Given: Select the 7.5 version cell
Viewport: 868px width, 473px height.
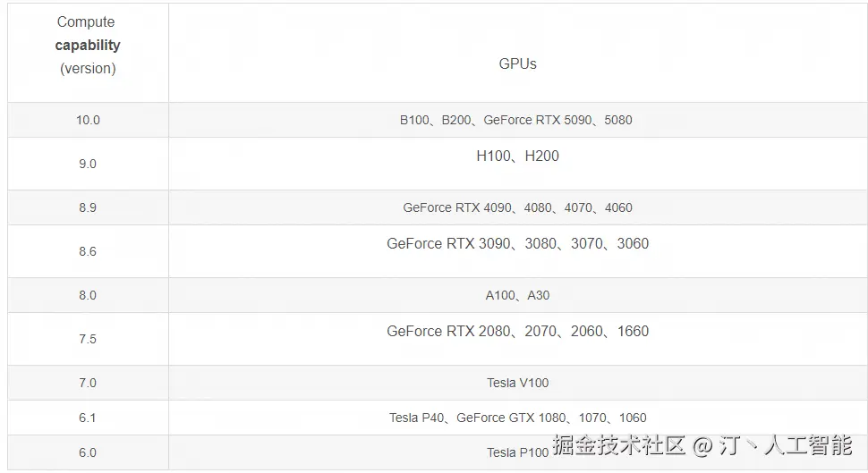Looking at the screenshot, I should coord(88,339).
